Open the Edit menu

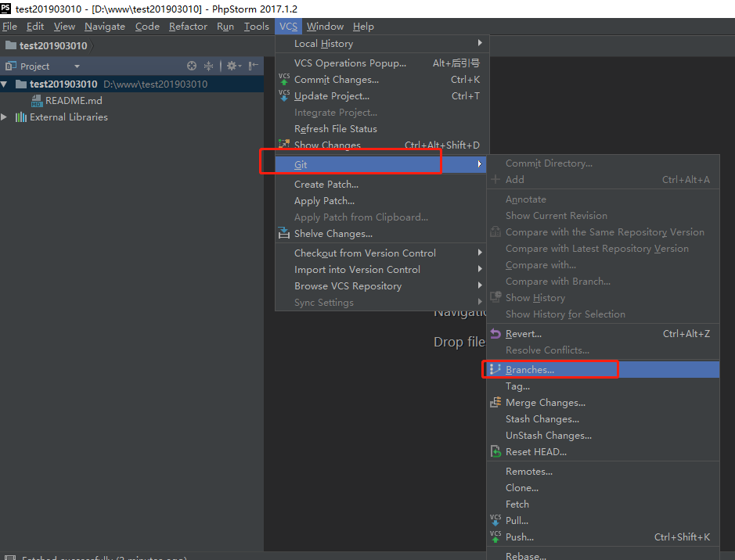click(35, 27)
